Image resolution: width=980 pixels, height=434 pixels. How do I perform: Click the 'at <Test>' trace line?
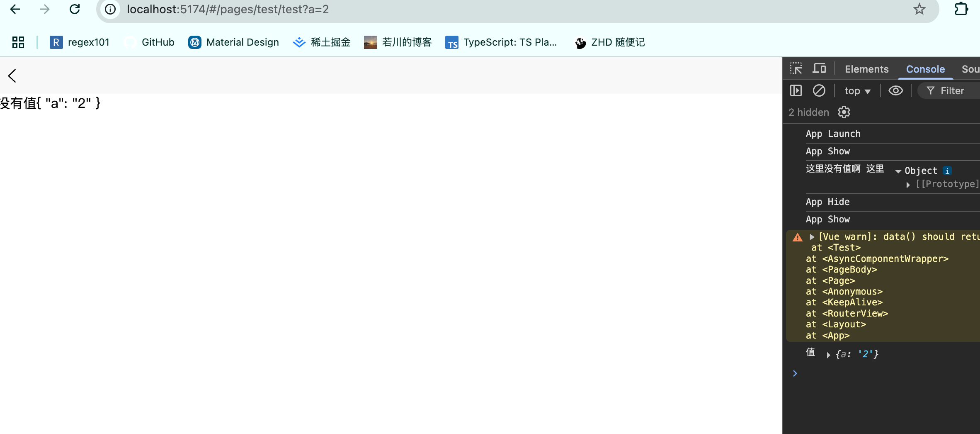(x=836, y=247)
